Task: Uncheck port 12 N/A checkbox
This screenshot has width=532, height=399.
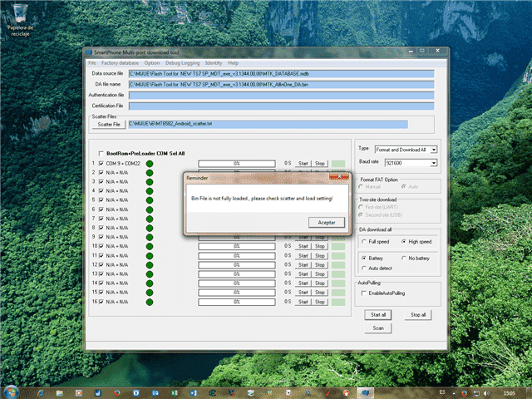Action: click(x=101, y=264)
